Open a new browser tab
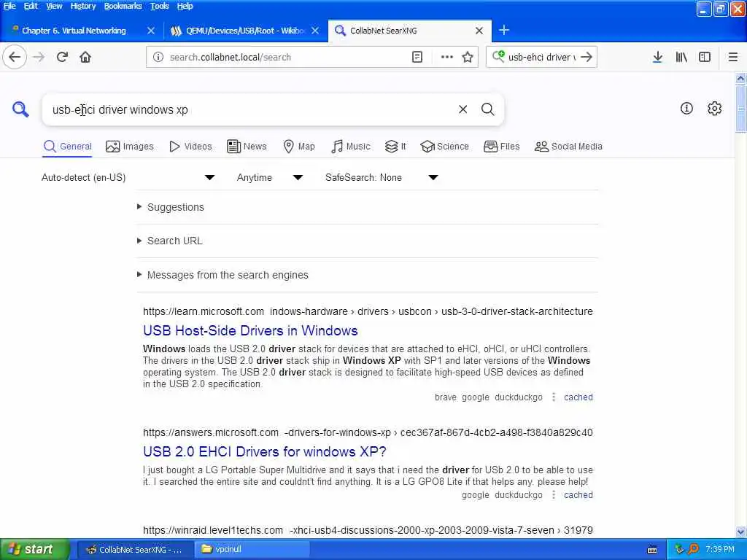 click(503, 31)
